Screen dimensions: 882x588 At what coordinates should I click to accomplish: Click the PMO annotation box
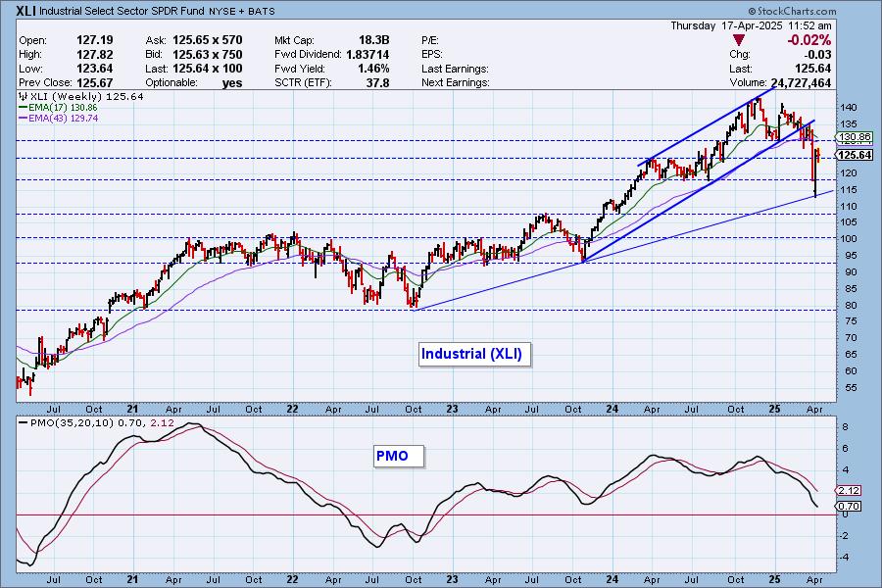pos(399,456)
